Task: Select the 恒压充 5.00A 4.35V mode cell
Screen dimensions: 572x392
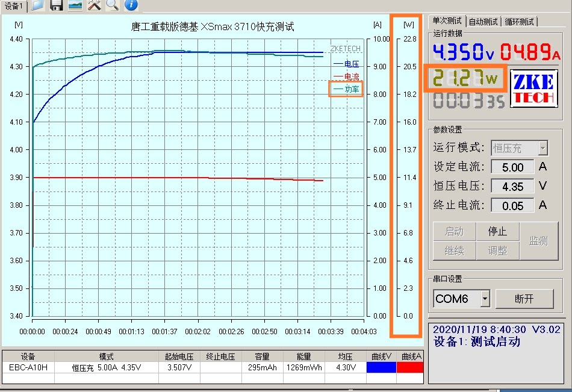Action: 107,367
